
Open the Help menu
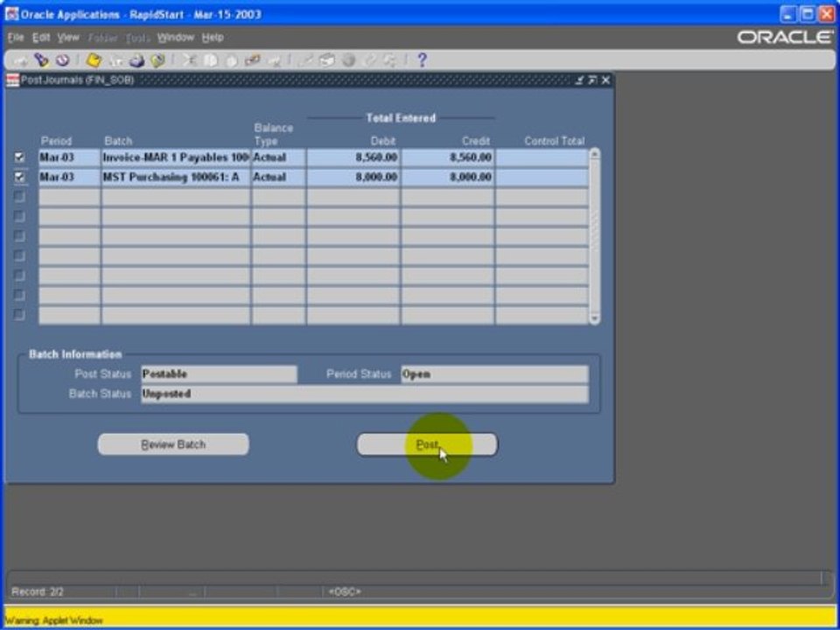(213, 38)
